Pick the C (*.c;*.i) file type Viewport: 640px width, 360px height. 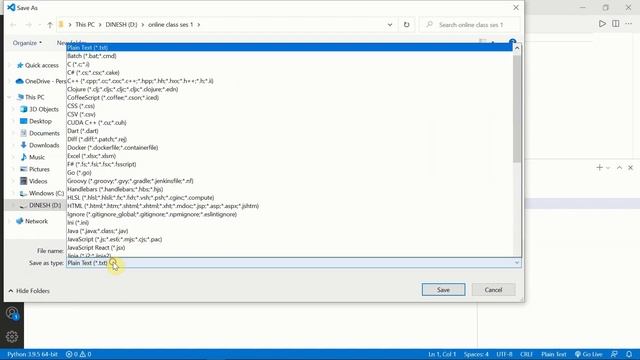[x=289, y=64]
